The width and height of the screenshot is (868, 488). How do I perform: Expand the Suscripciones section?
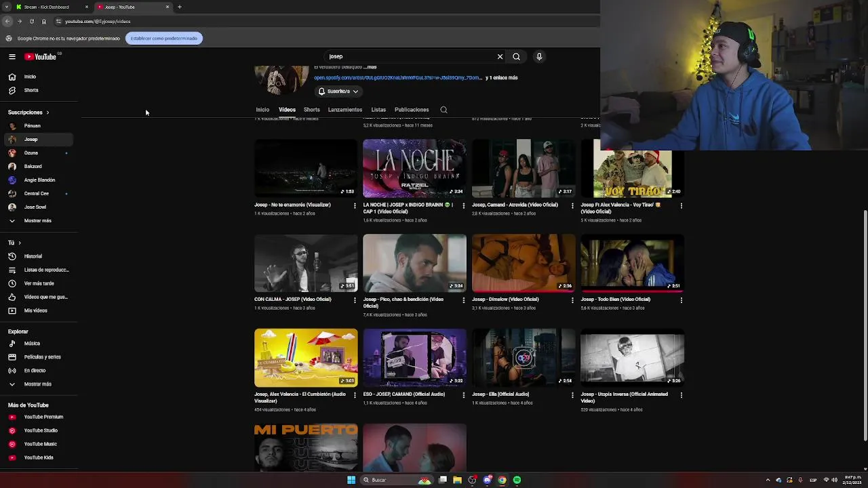28,113
